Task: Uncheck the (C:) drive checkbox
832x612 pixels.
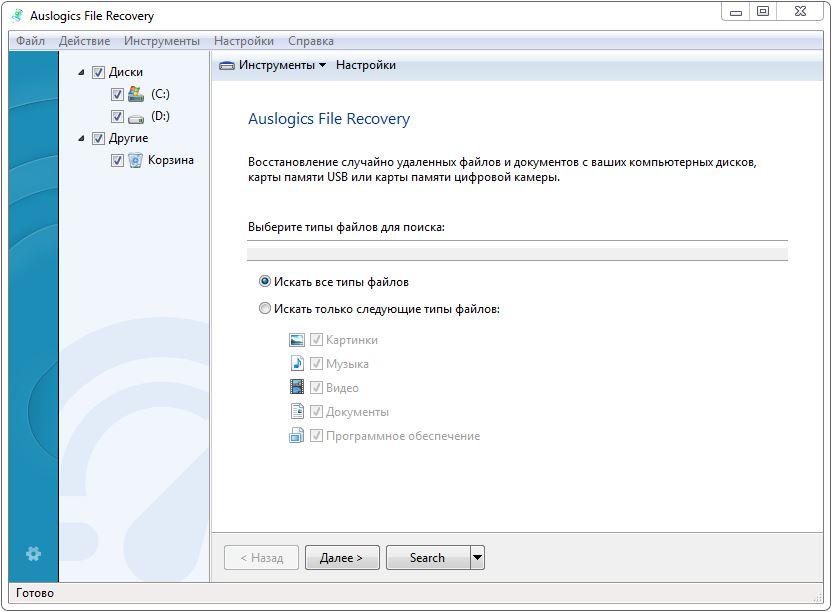Action: tap(117, 94)
